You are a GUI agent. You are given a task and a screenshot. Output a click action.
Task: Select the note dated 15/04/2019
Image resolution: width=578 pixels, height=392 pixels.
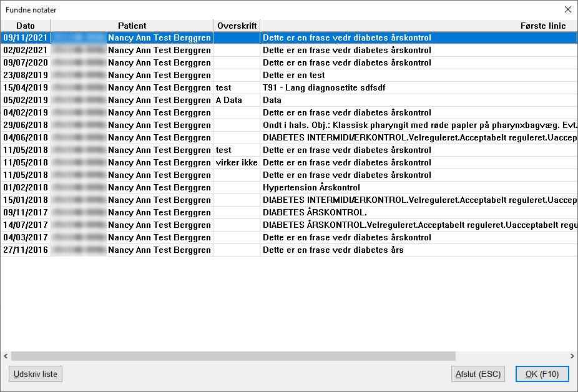click(x=289, y=88)
